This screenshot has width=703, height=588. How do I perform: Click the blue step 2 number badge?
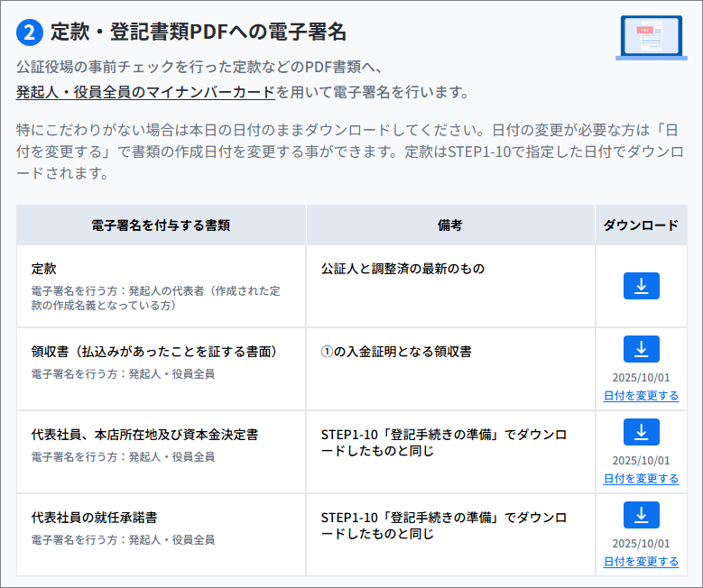click(x=30, y=32)
